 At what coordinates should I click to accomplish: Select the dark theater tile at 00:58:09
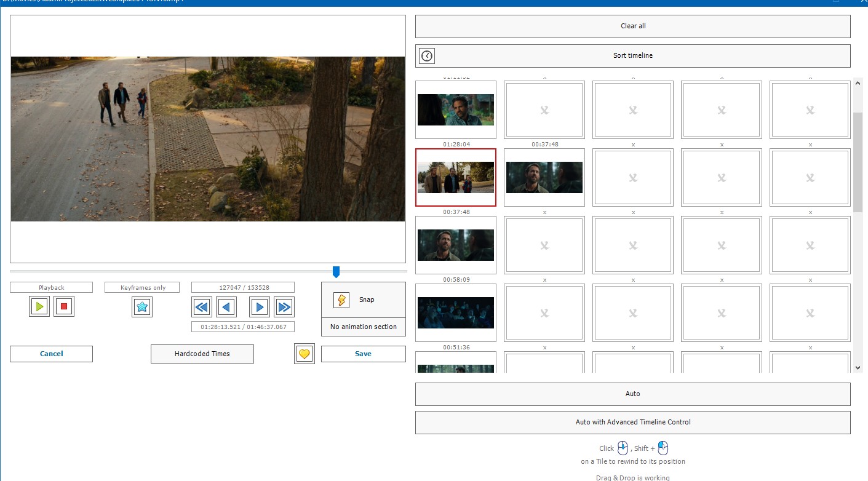point(456,312)
